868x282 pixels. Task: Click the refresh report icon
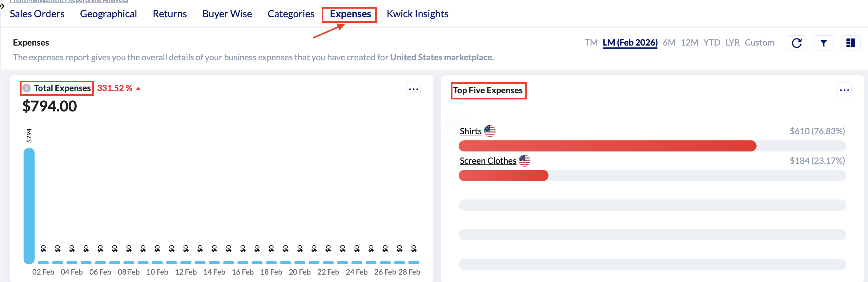point(796,43)
